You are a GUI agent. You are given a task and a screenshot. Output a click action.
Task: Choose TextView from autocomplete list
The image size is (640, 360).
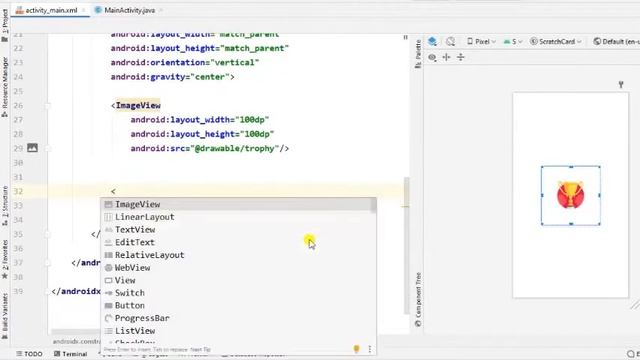point(238,229)
